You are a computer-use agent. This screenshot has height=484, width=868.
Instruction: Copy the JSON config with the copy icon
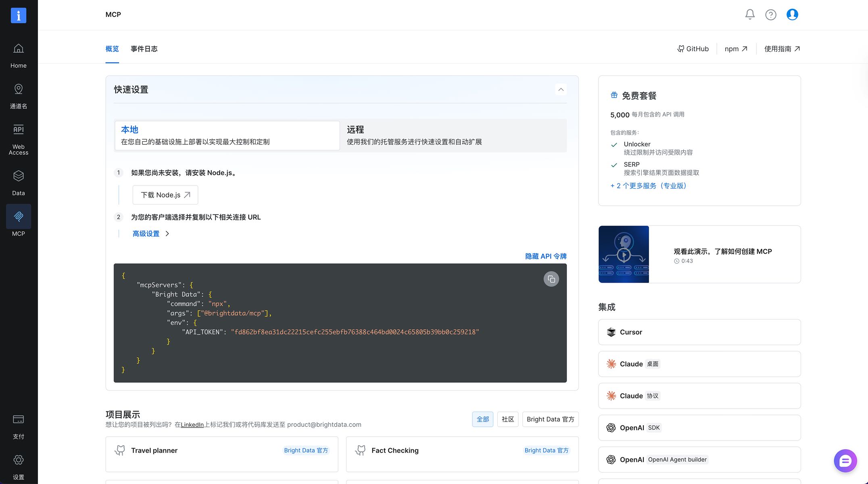(551, 279)
